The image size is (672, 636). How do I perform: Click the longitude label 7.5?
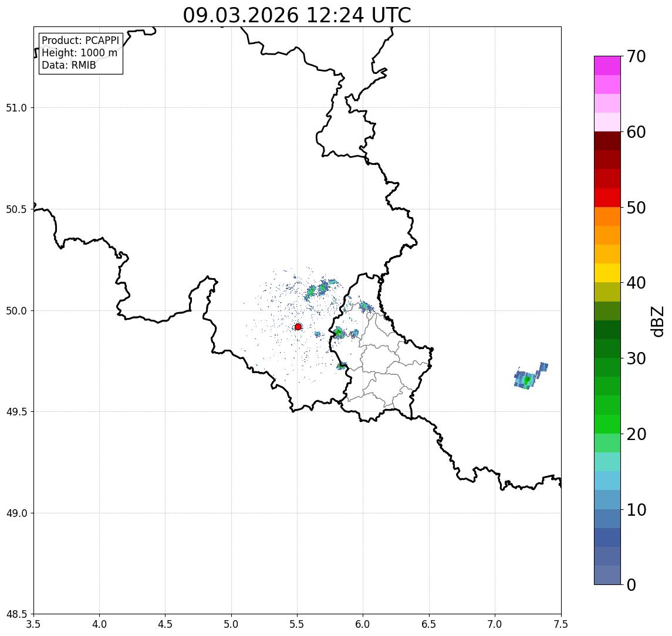pyautogui.click(x=561, y=624)
